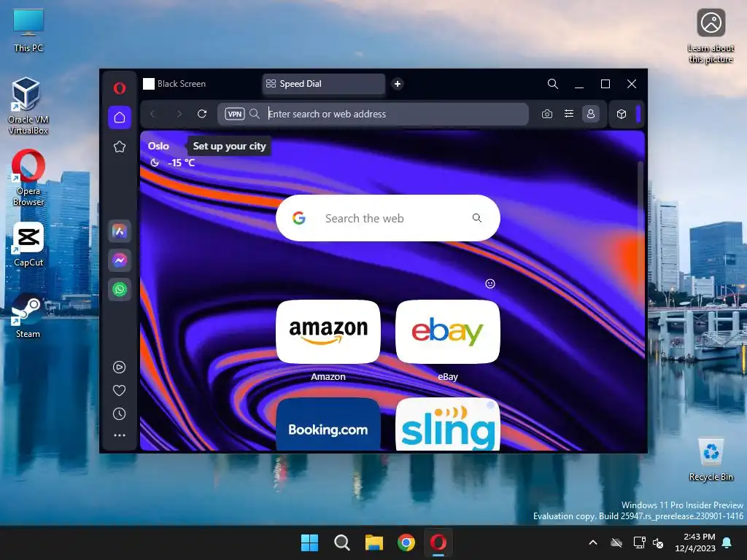The height and width of the screenshot is (560, 747).
Task: Launch Aria AI from Opera sidebar
Action: 120,231
